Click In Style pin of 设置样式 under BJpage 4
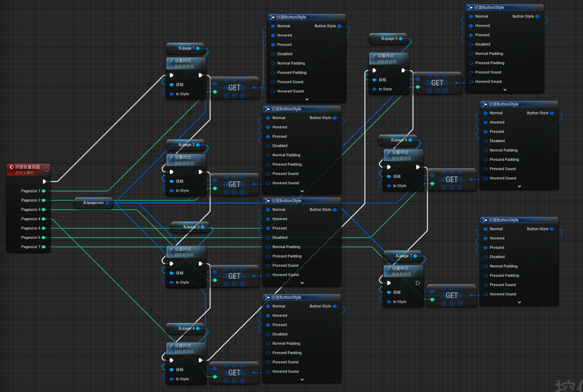 coord(171,379)
